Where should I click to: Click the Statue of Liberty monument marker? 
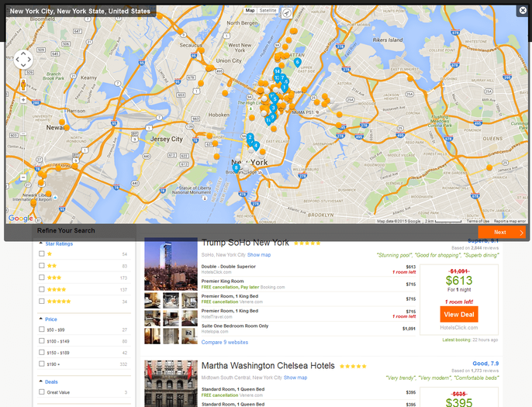(205, 198)
